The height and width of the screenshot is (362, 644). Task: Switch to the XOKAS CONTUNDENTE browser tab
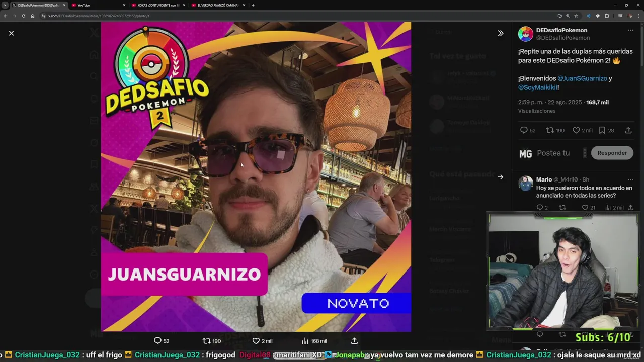pyautogui.click(x=157, y=5)
